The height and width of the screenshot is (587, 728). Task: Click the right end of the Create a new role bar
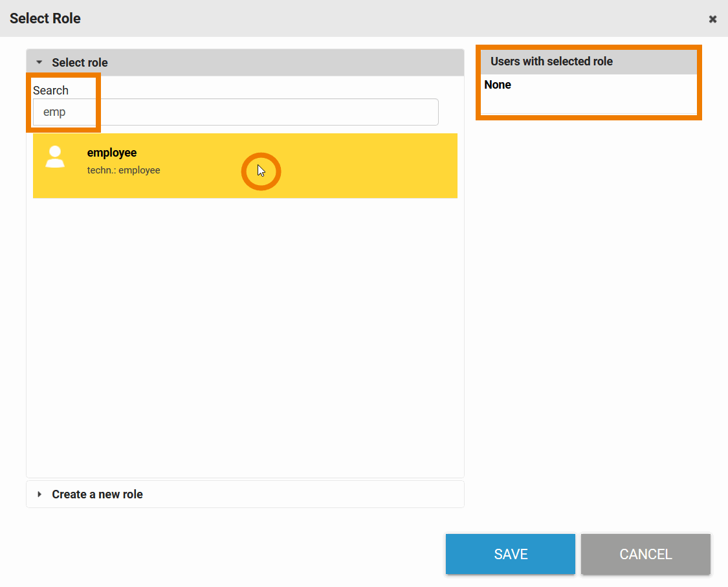440,494
